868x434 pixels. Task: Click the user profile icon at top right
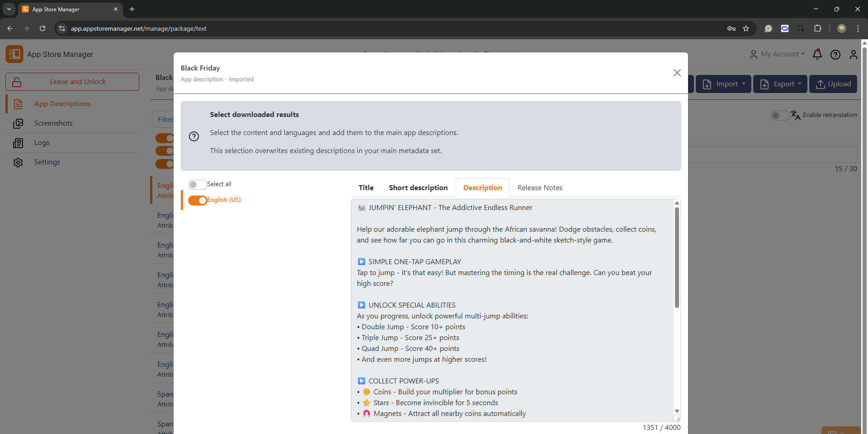pyautogui.click(x=853, y=55)
